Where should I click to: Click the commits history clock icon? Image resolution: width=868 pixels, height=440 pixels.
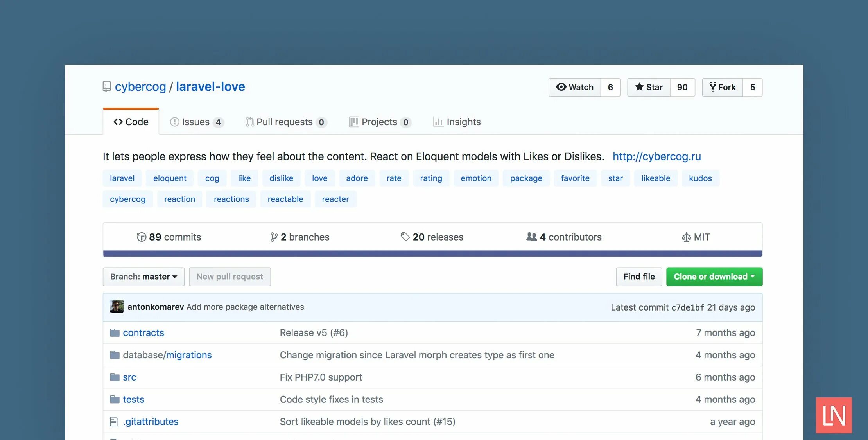(141, 237)
